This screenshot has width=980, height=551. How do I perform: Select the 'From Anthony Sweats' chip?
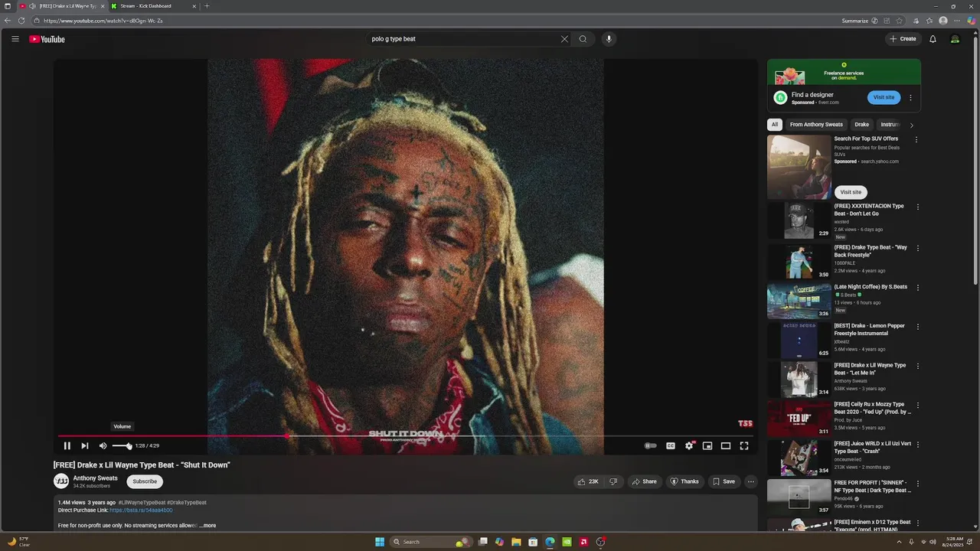tap(816, 125)
